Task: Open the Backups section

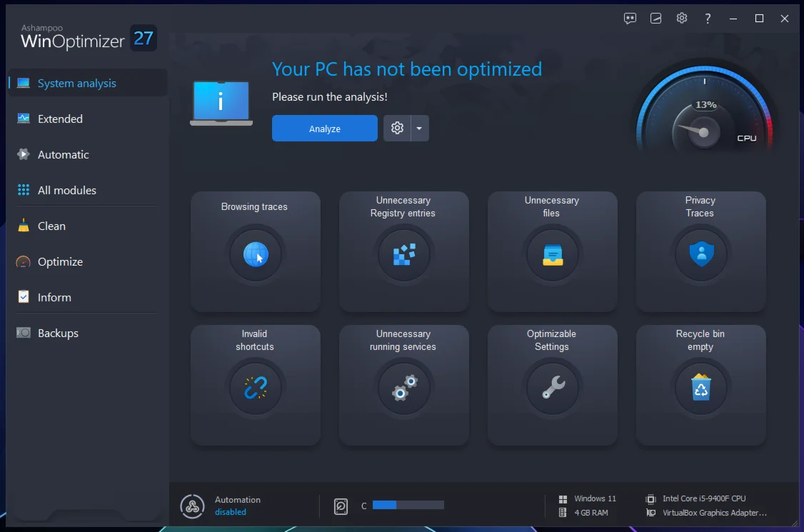Action: (x=88, y=333)
